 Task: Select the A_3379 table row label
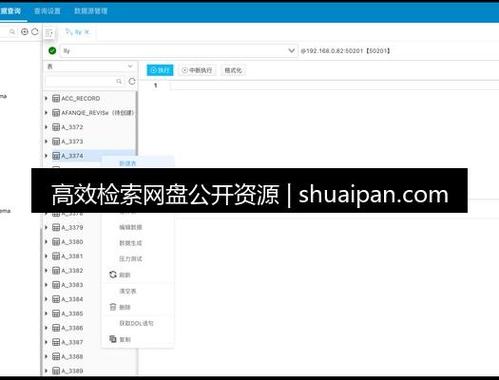tap(72, 227)
